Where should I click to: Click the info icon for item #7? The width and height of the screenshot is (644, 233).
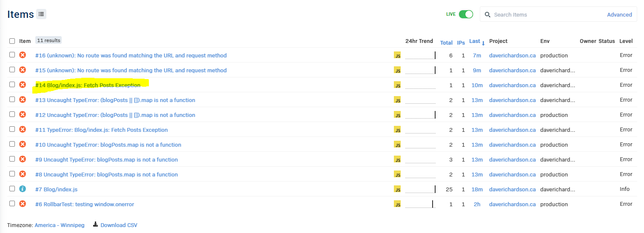click(23, 189)
